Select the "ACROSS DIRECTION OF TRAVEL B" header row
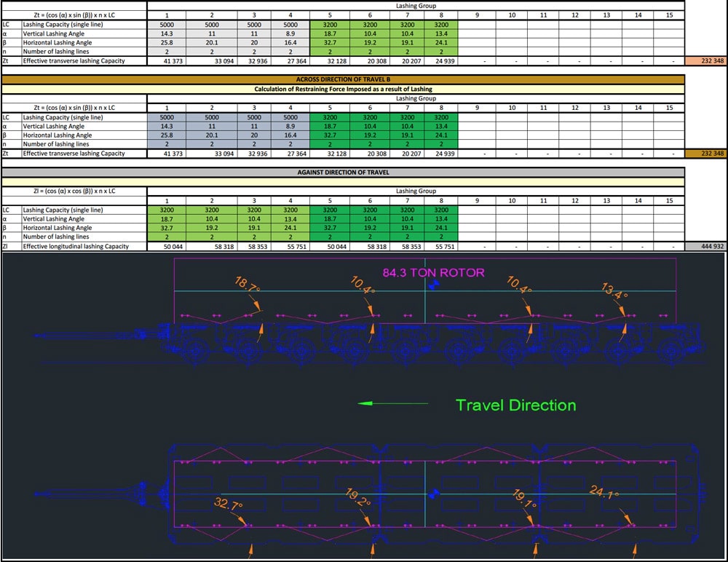The width and height of the screenshot is (728, 562). pyautogui.click(x=343, y=79)
